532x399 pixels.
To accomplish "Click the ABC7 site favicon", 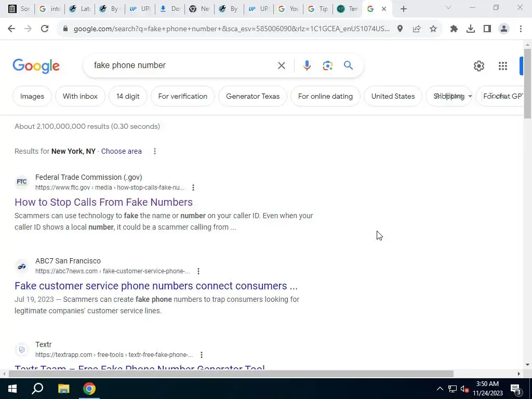I will [22, 266].
